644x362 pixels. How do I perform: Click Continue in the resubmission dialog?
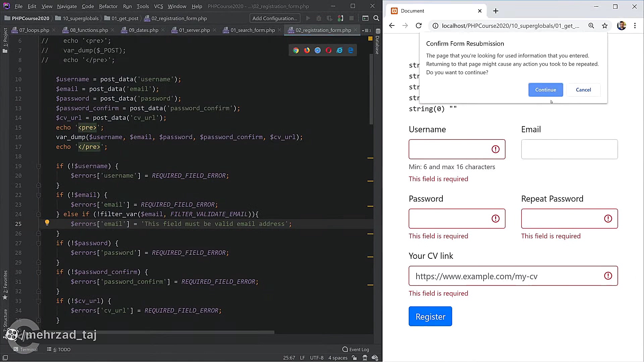click(x=545, y=89)
